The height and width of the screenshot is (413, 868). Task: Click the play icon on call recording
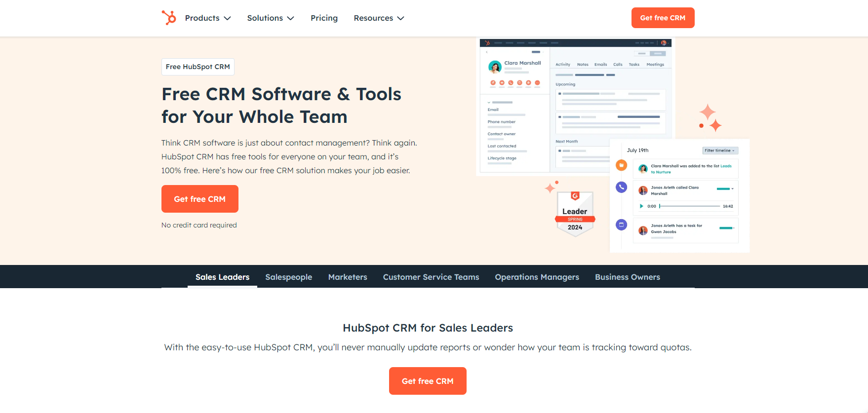tap(641, 206)
